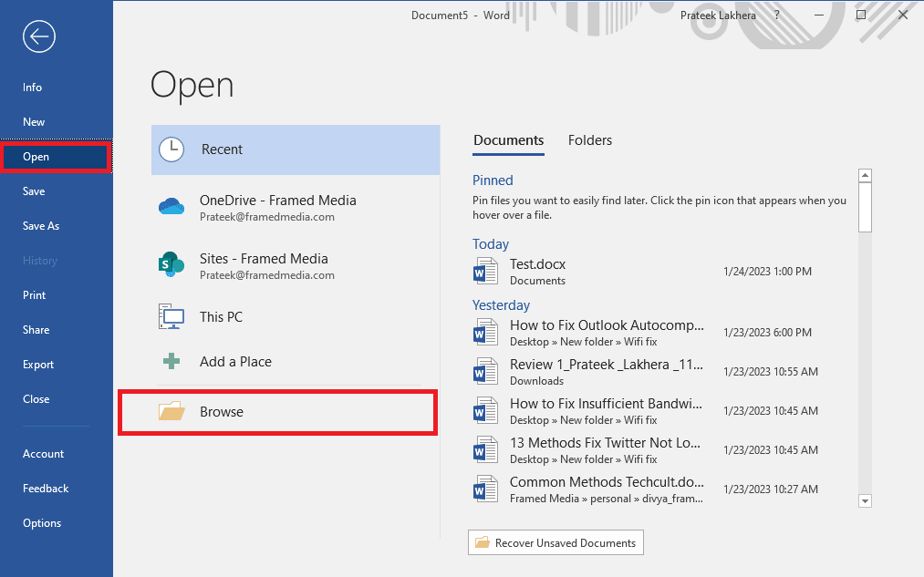Click Add a Place
This screenshot has height=577, width=924.
(296, 362)
